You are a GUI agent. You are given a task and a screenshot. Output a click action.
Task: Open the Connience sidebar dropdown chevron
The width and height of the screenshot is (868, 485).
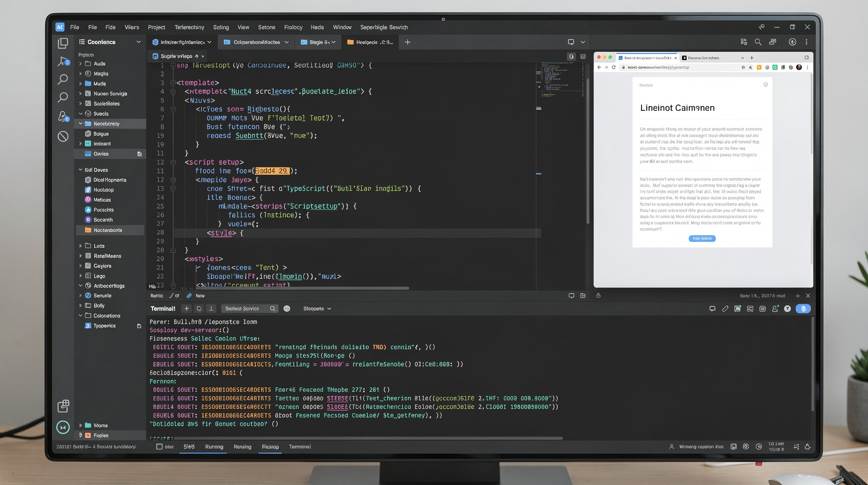138,42
